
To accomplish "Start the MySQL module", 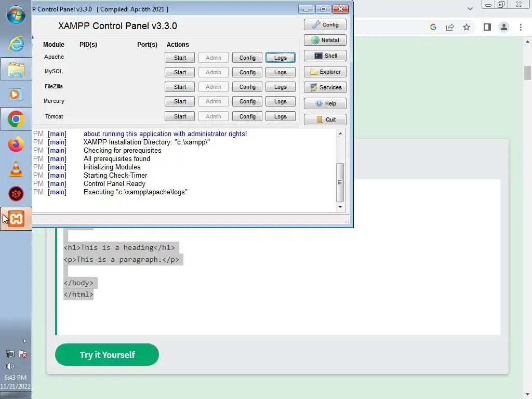I will (x=180, y=72).
